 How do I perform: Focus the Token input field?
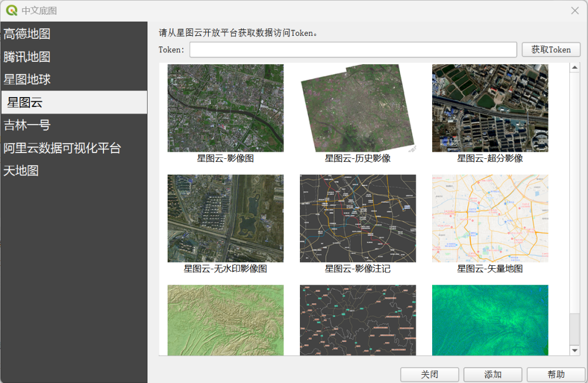click(353, 50)
